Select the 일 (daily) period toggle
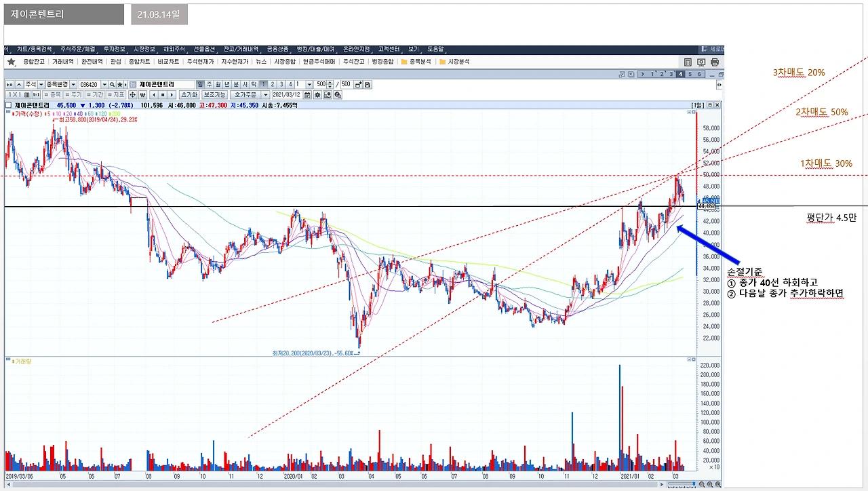This screenshot has height=491, width=868. pos(201,85)
